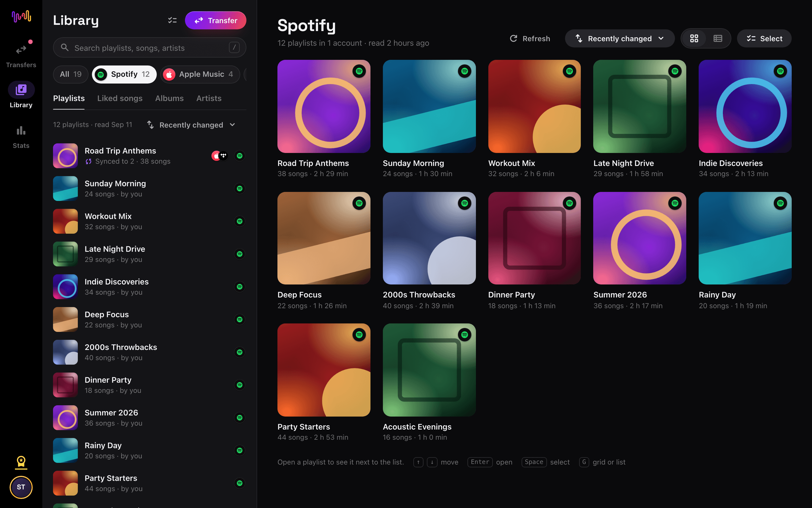
Task: Open the Road Trip Anthems cover thumbnail
Action: [324, 106]
